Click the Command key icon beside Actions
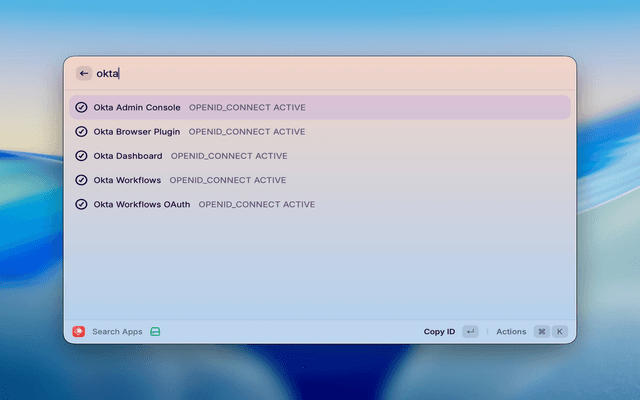The height and width of the screenshot is (400, 640). pos(541,331)
